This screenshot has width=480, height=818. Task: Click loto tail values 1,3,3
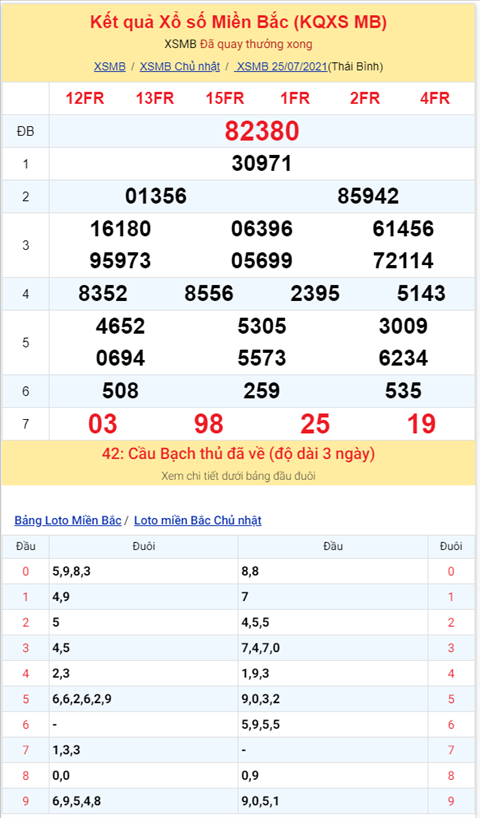pos(66,750)
